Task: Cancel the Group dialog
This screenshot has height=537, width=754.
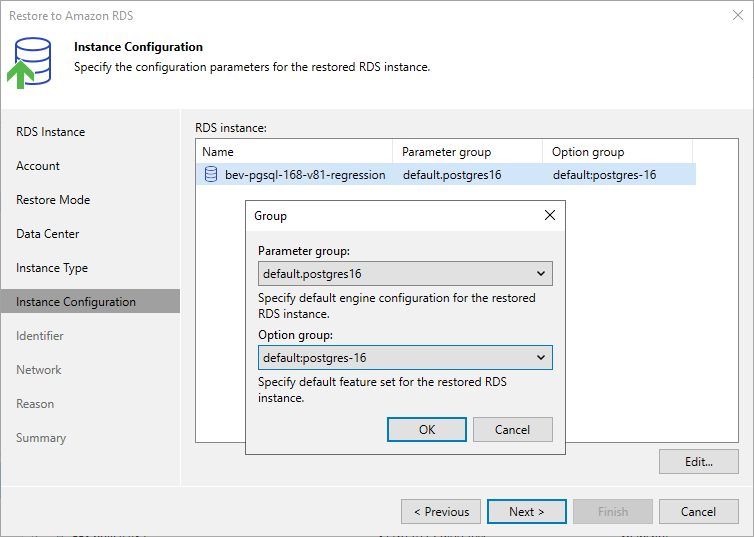Action: point(513,429)
